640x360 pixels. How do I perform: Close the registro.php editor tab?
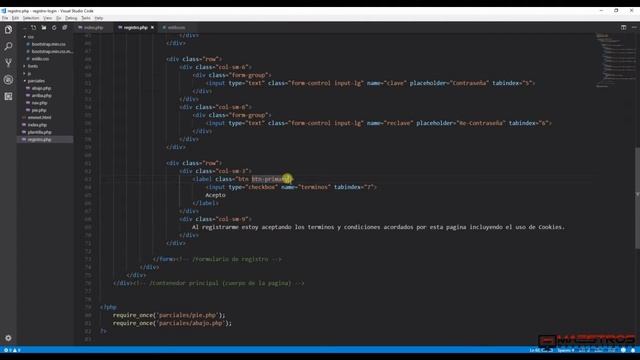click(x=152, y=28)
